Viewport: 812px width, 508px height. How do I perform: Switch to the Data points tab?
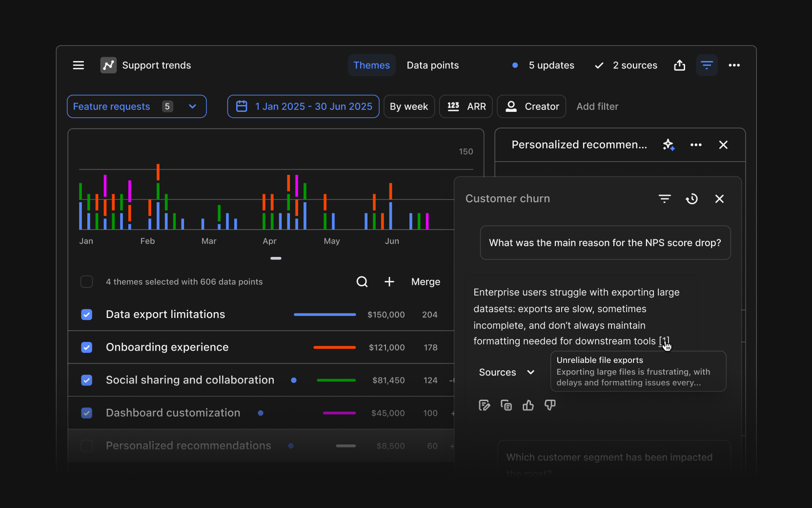click(x=432, y=65)
